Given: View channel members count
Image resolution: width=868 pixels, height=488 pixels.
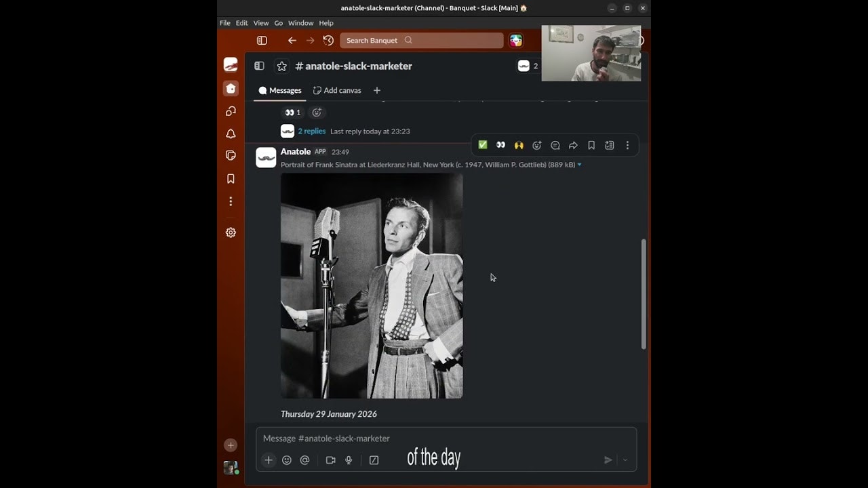Looking at the screenshot, I should (528, 66).
